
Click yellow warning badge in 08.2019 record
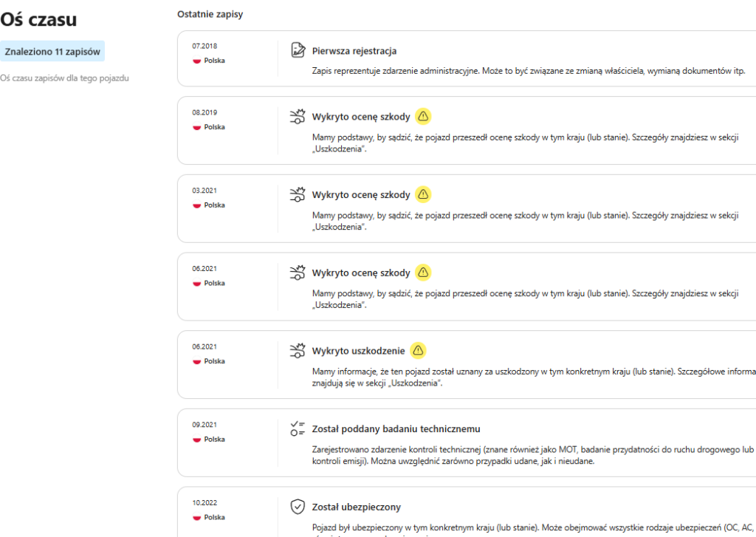(x=423, y=116)
